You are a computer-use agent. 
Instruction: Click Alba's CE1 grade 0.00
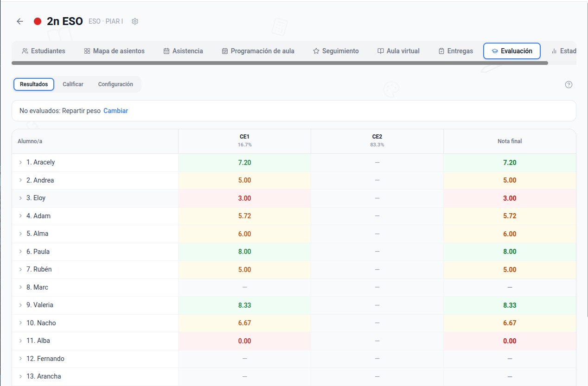pos(244,341)
